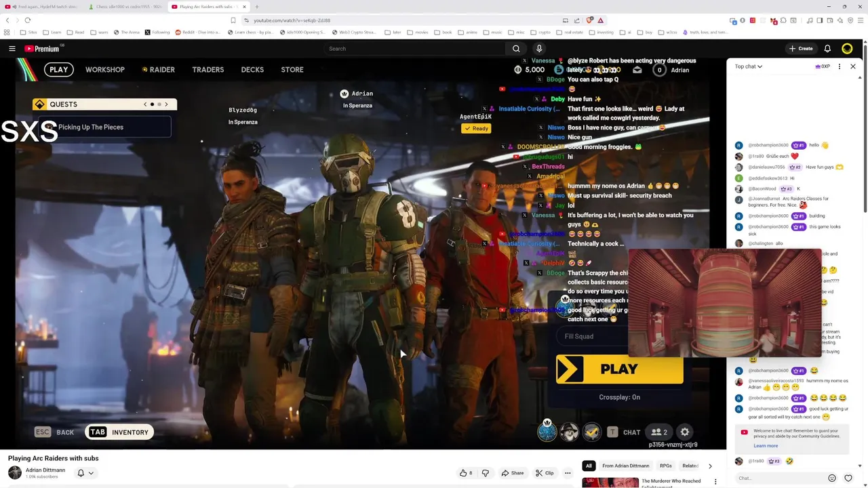Share the video
The height and width of the screenshot is (488, 868).
512,473
